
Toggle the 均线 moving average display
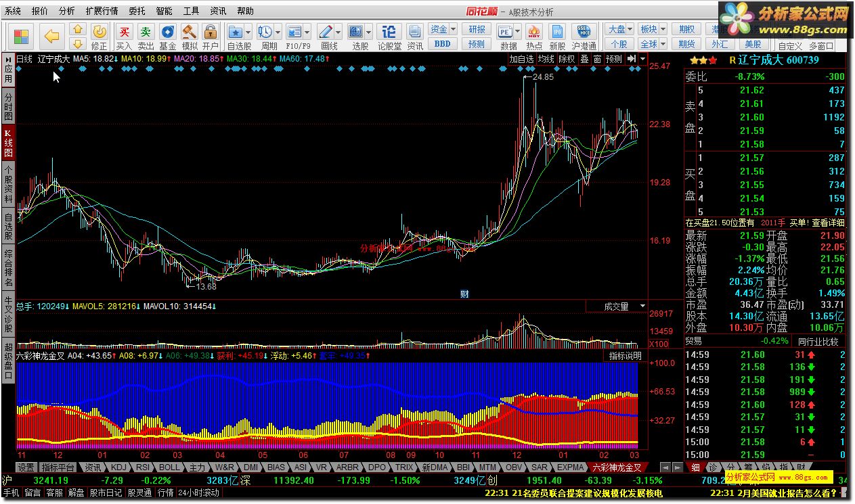point(546,59)
